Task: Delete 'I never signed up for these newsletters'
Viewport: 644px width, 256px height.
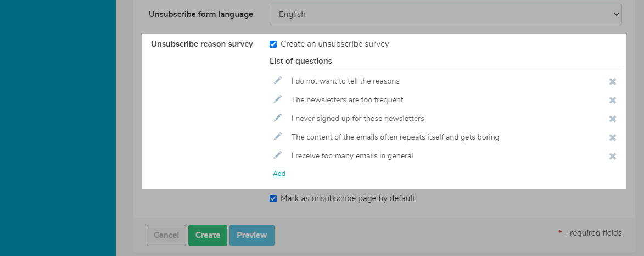Action: [613, 119]
